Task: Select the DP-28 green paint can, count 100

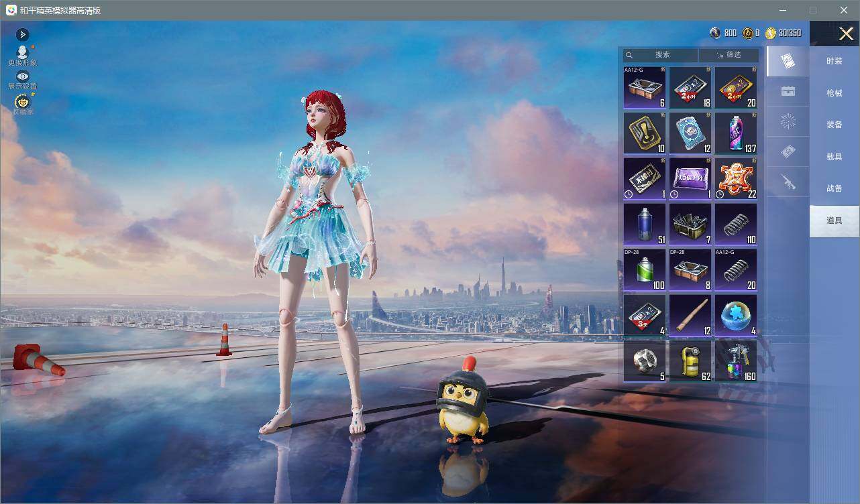Action: [645, 269]
